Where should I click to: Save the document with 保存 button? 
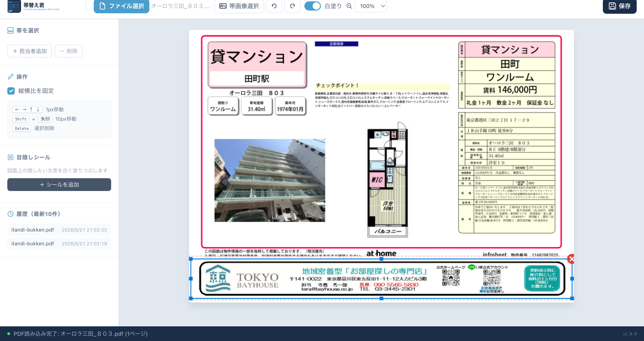[x=620, y=6]
